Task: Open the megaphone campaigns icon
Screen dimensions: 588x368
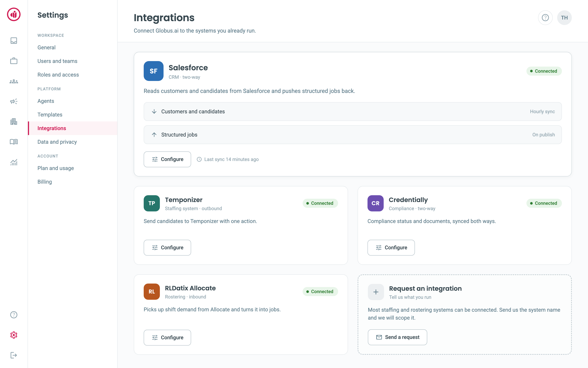Action: tap(14, 101)
